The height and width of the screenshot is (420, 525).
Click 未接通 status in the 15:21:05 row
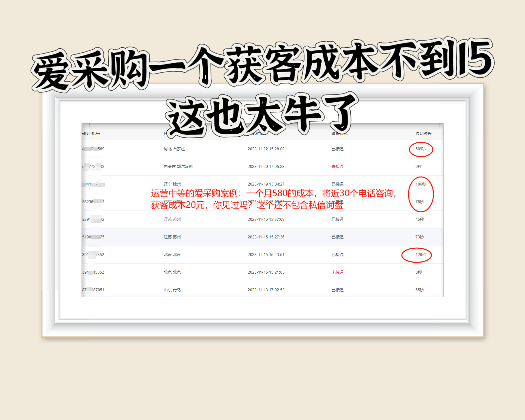pyautogui.click(x=337, y=272)
